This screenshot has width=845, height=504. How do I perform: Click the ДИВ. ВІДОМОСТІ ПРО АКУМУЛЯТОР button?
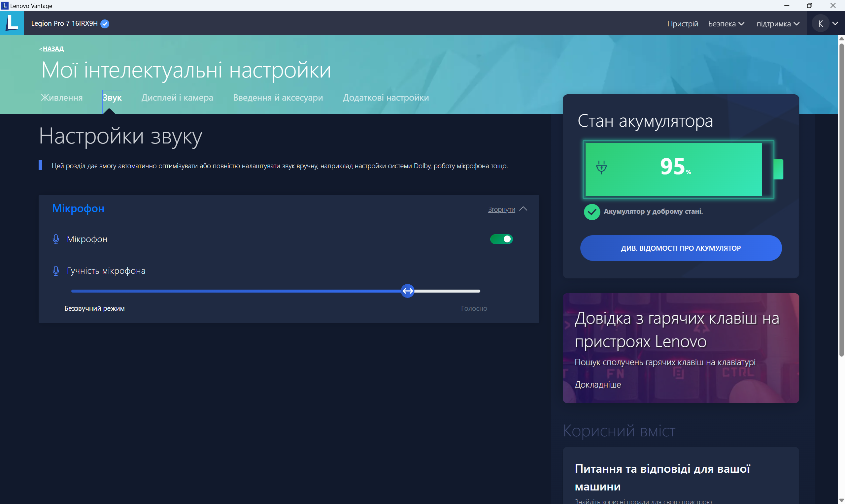coord(681,248)
